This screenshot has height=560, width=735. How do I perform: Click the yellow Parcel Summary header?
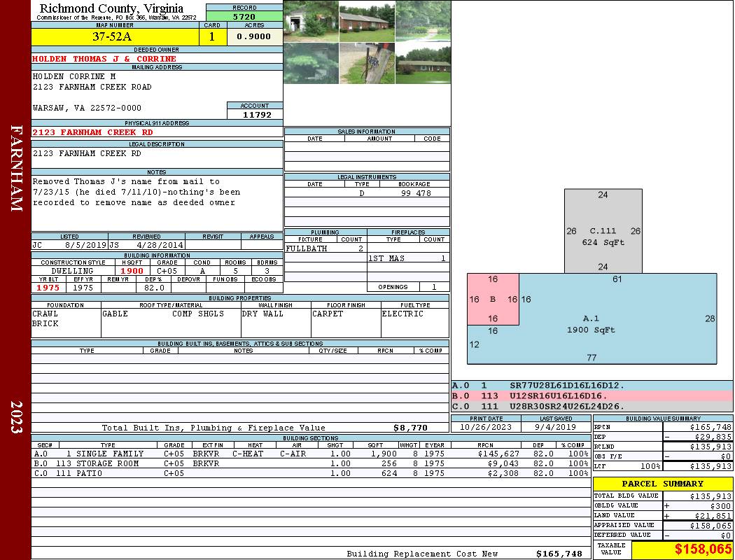[662, 484]
